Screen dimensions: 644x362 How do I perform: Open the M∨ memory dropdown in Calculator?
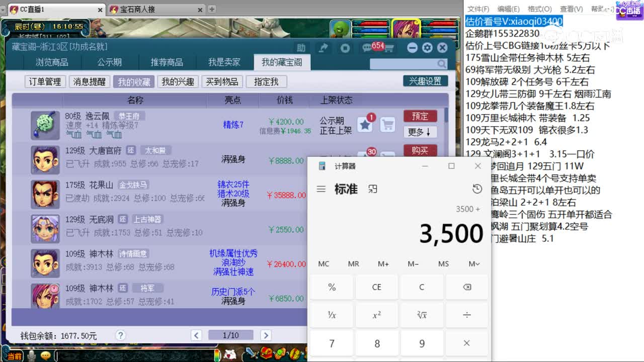point(472,263)
